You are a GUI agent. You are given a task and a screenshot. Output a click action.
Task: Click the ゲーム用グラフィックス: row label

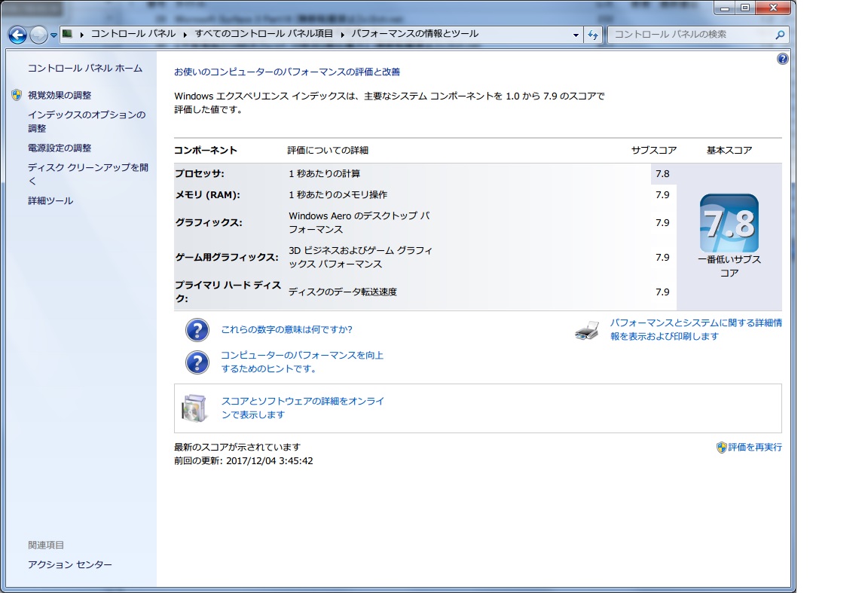click(x=227, y=257)
